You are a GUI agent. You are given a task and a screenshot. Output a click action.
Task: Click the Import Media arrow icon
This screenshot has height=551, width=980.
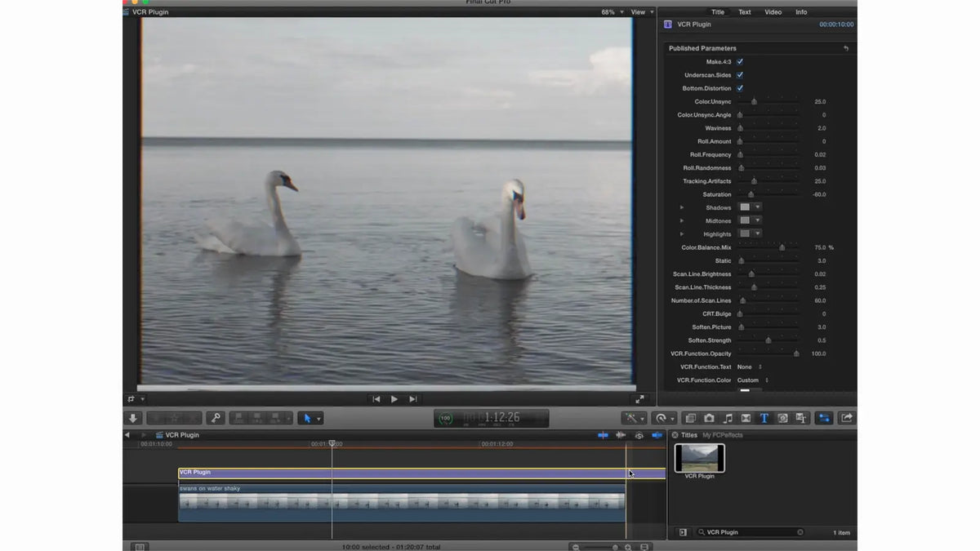134,418
